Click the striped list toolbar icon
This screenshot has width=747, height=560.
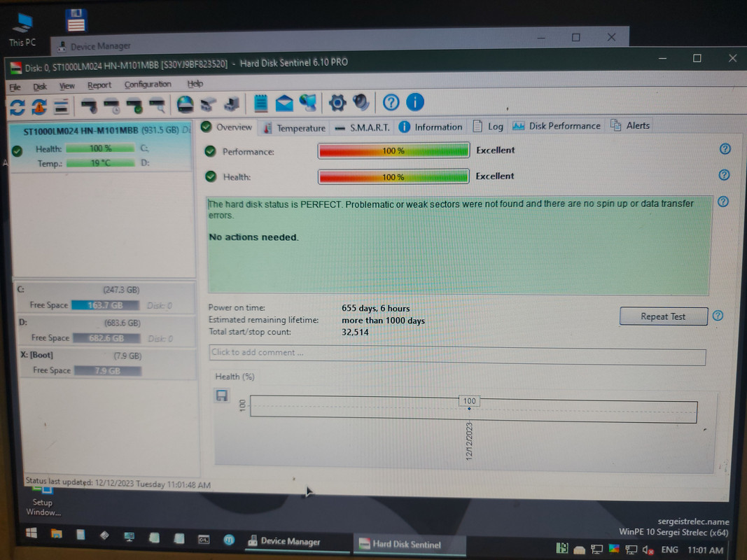pyautogui.click(x=61, y=106)
